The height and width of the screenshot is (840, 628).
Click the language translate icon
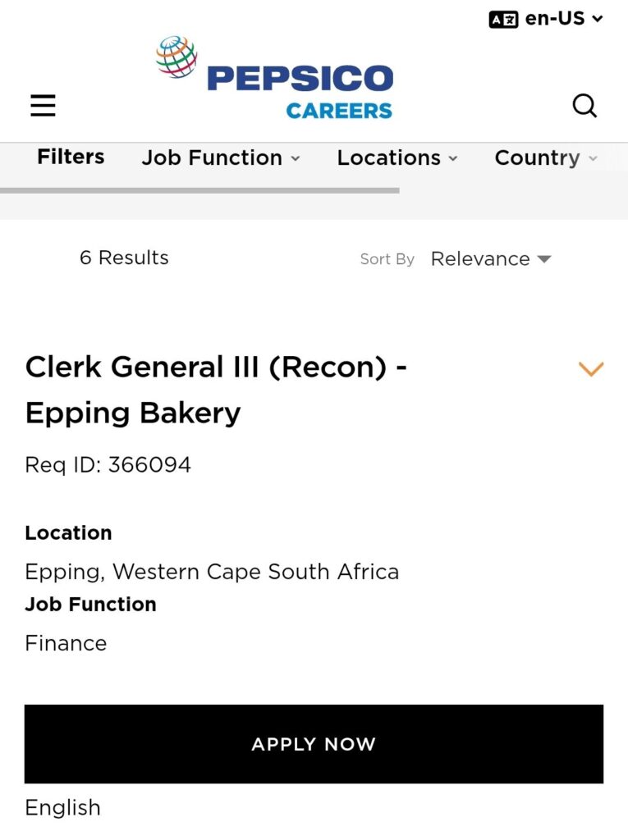(x=503, y=20)
